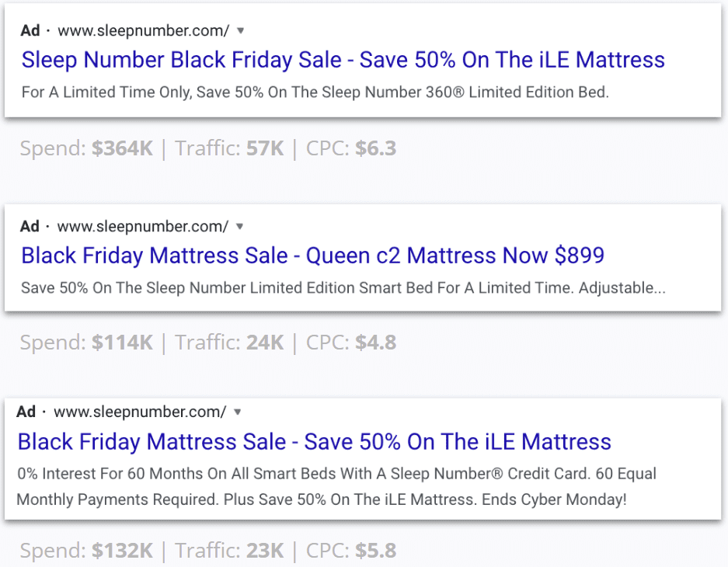Click the sleepnumber.com URL in the third ad

pyautogui.click(x=140, y=412)
